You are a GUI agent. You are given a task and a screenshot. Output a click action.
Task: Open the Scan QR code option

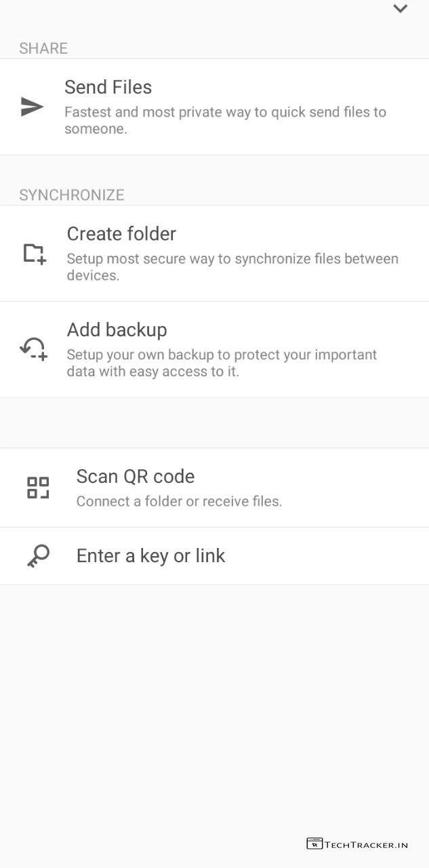pyautogui.click(x=136, y=477)
